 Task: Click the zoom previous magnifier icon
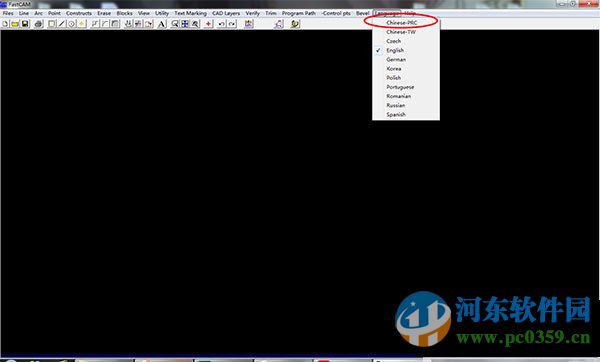pos(195,24)
